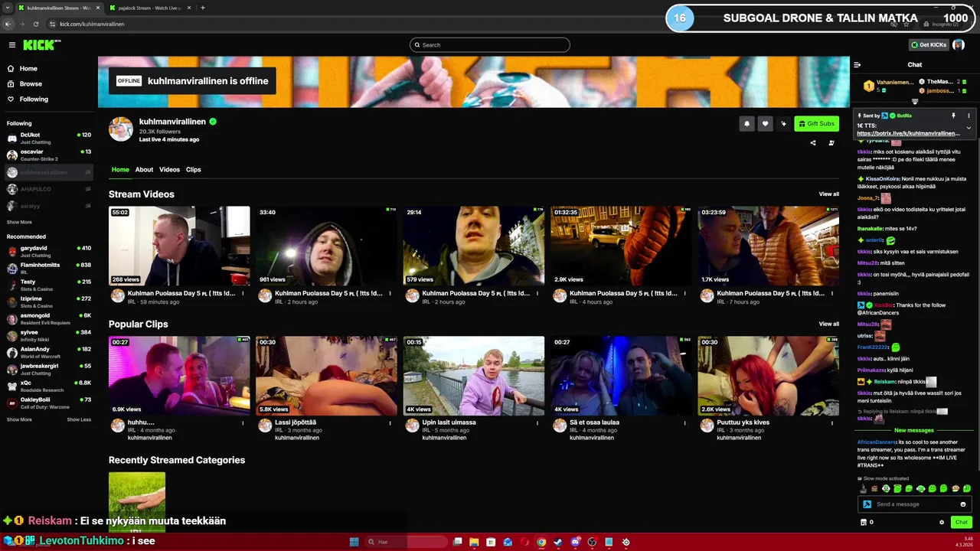Open the 03:23:59 stream video thumbnail

(768, 246)
